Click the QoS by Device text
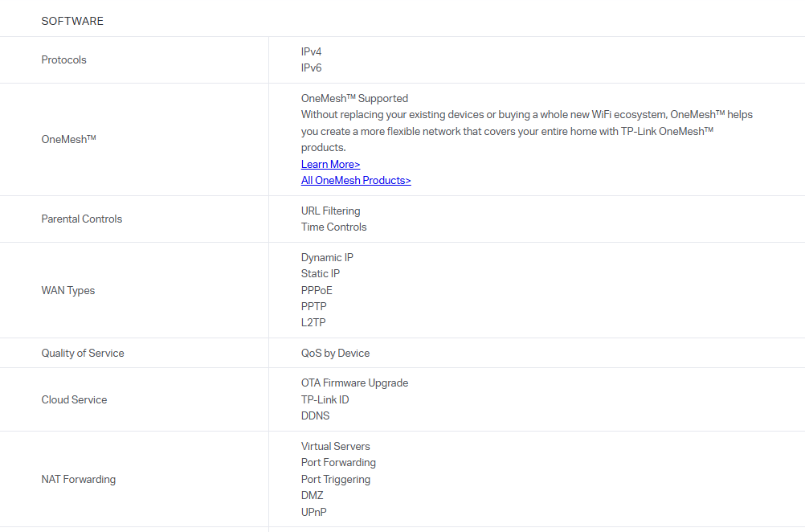This screenshot has height=532, width=805. point(335,353)
